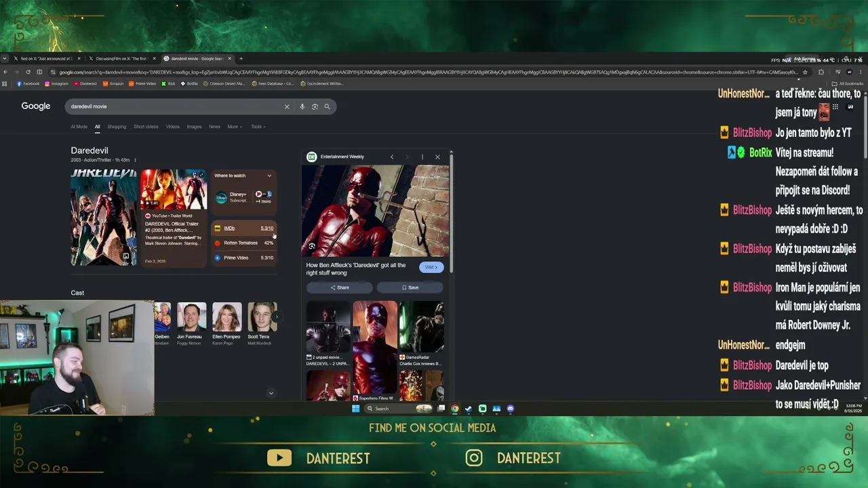Screen dimensions: 868x488
Task: Search inside the Daredevil image with Lens icon
Action: coord(312,247)
